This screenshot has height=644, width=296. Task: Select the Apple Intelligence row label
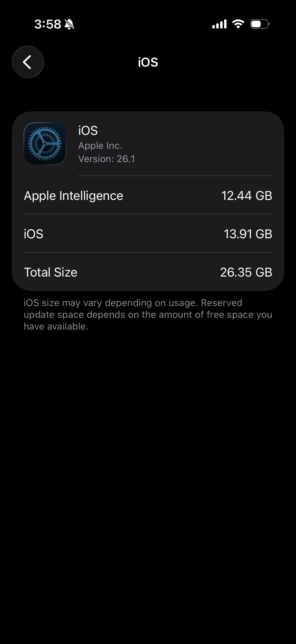73,196
